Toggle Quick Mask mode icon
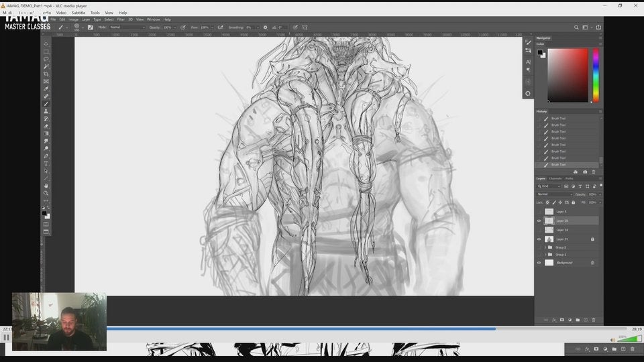644x362 pixels. tap(46, 224)
